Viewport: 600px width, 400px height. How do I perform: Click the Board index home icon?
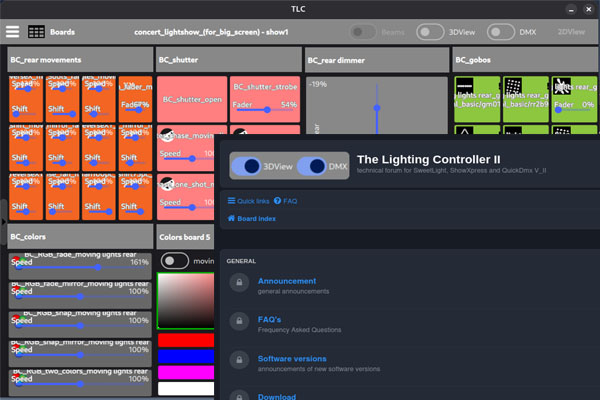pyautogui.click(x=232, y=218)
